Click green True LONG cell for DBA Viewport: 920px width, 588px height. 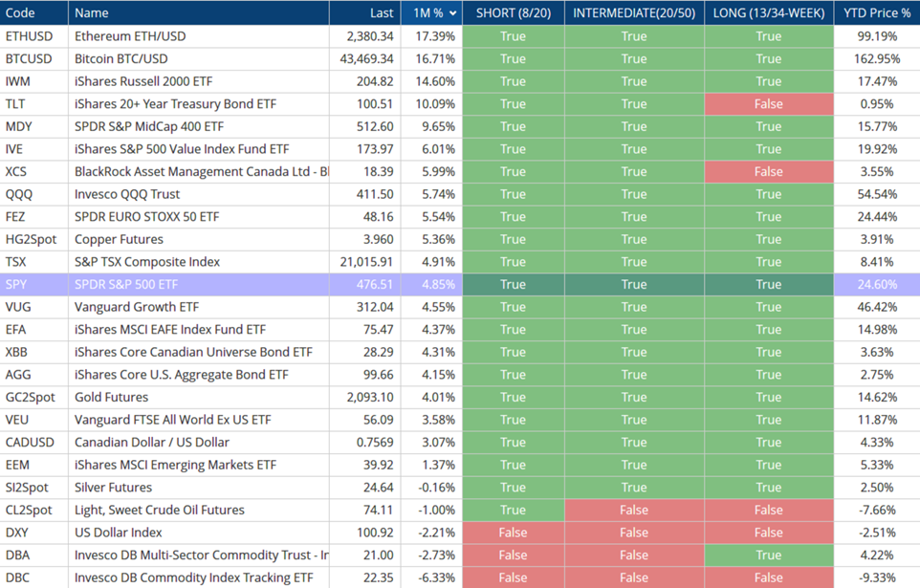point(769,555)
